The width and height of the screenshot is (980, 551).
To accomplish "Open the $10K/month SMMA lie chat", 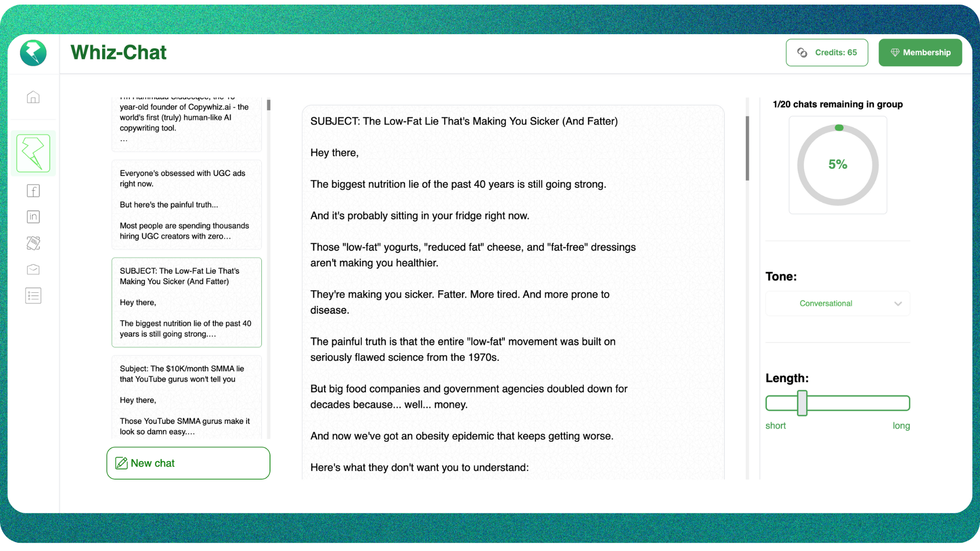I will (186, 398).
